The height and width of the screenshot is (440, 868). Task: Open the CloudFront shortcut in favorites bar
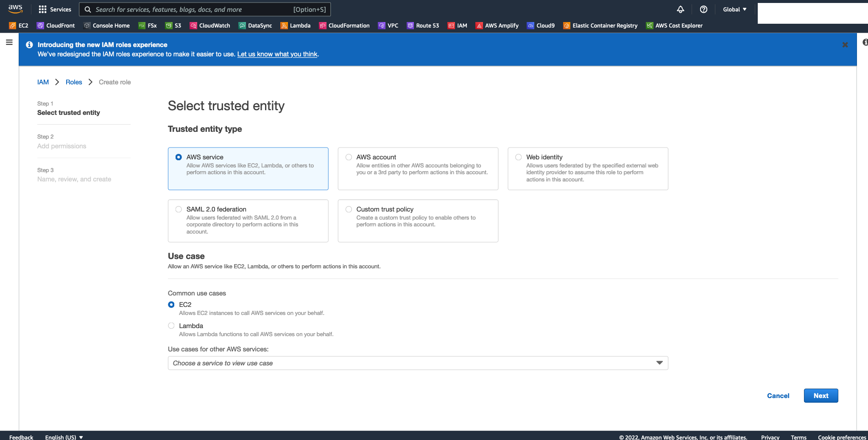(56, 25)
